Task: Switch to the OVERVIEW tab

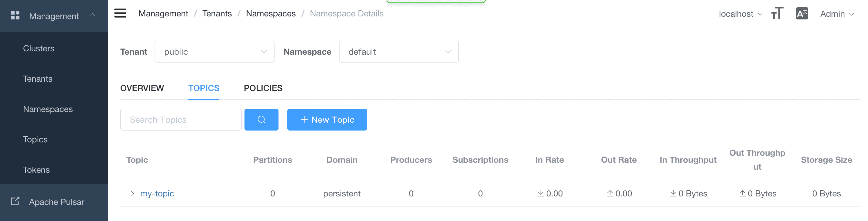Action: coord(142,88)
